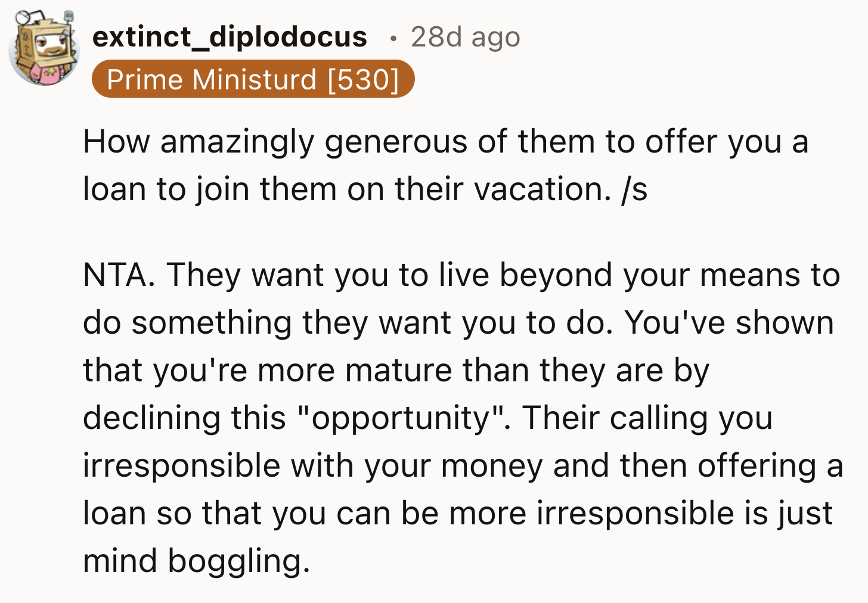Click the line starting with How amazingly generous
Viewport: 868px width, 603px height.
point(446,142)
